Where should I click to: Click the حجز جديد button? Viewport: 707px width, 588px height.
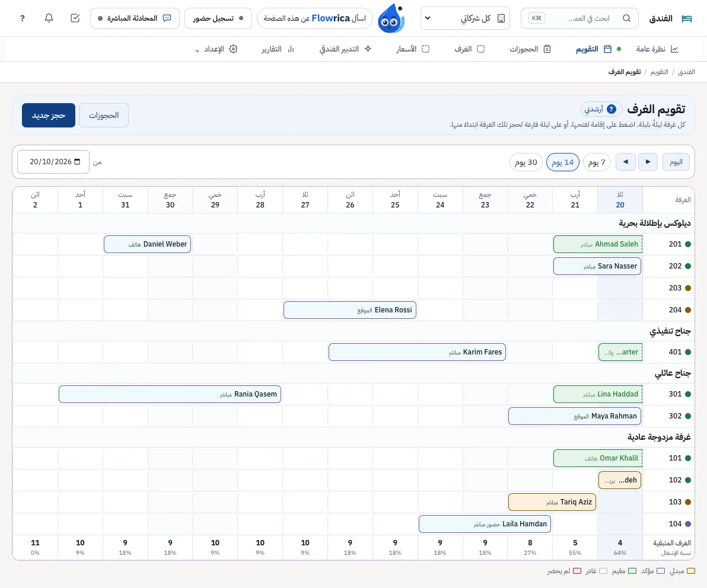coord(49,116)
